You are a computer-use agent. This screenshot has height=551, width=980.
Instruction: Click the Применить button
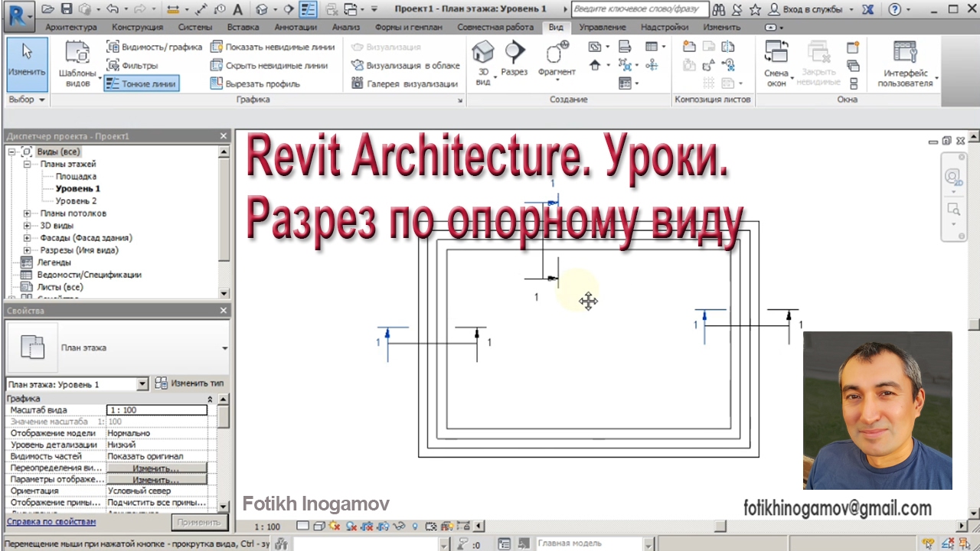pyautogui.click(x=198, y=522)
